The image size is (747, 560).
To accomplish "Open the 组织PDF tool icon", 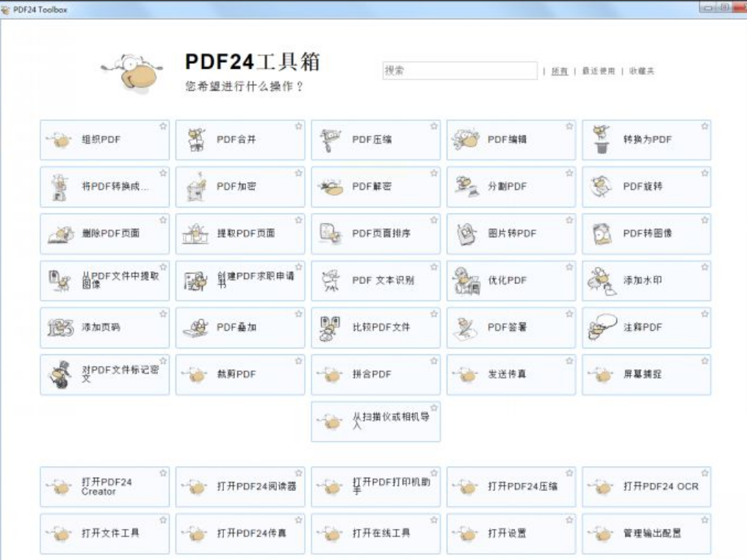I will tap(59, 139).
